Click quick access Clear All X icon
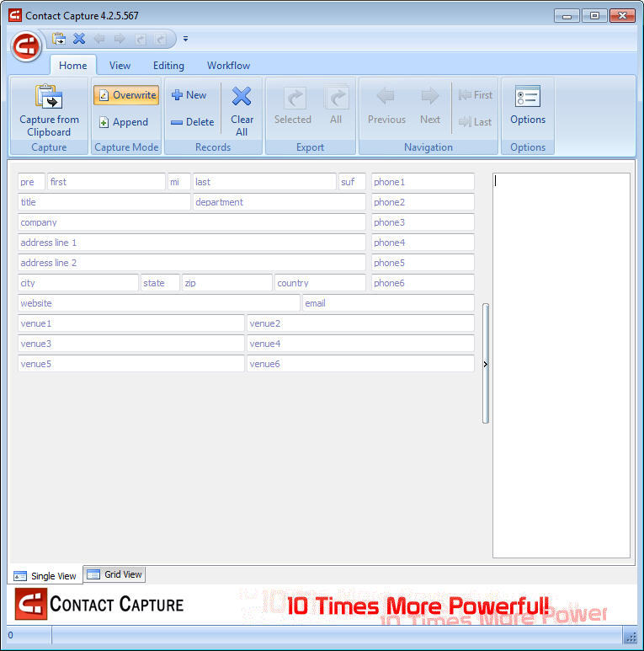The height and width of the screenshot is (651, 644). [x=79, y=39]
